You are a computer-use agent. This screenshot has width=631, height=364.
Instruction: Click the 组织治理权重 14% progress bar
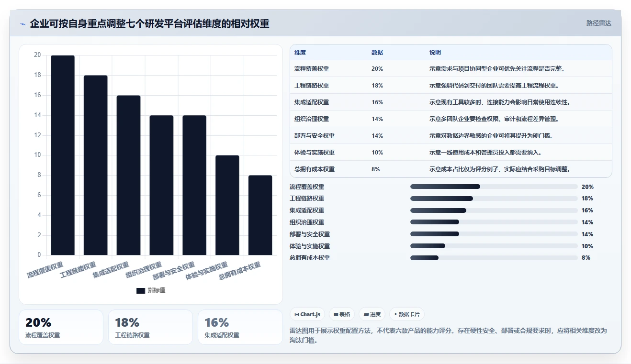494,222
